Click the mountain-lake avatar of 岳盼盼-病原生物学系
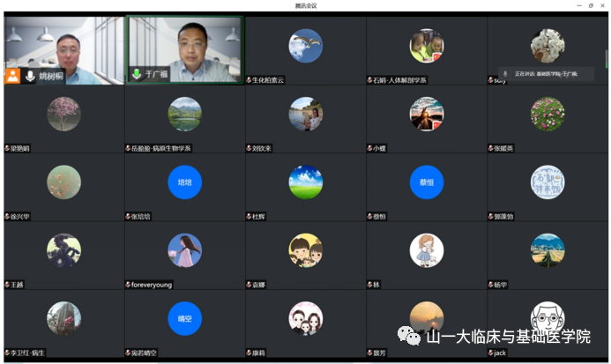 point(184,114)
